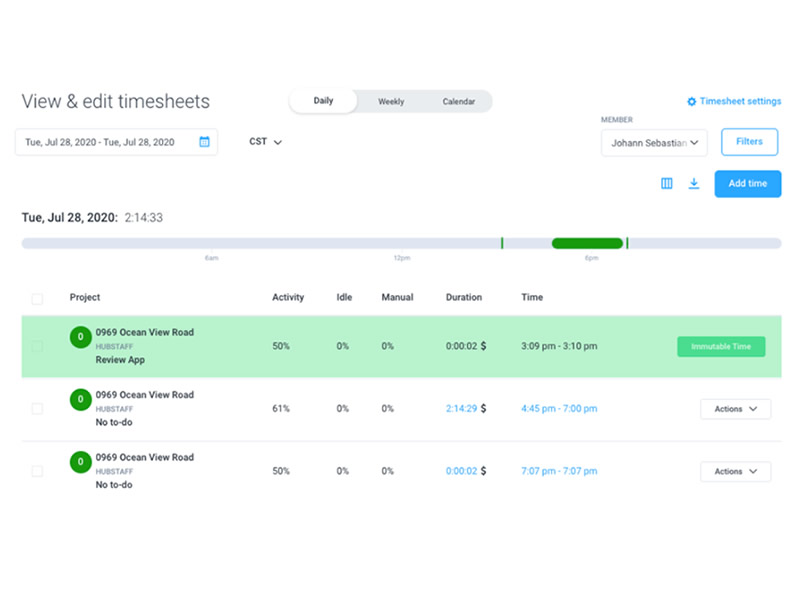Click the dollar icon beside 2:14:29 duration
This screenshot has height=600, width=800.
[x=484, y=409]
